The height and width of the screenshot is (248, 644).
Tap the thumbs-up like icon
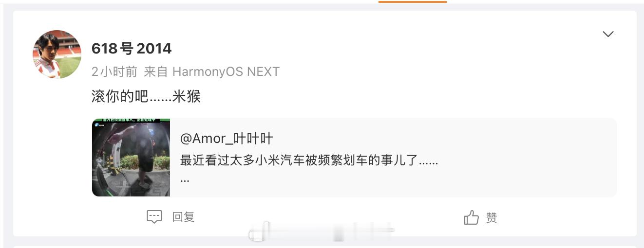pyautogui.click(x=471, y=217)
